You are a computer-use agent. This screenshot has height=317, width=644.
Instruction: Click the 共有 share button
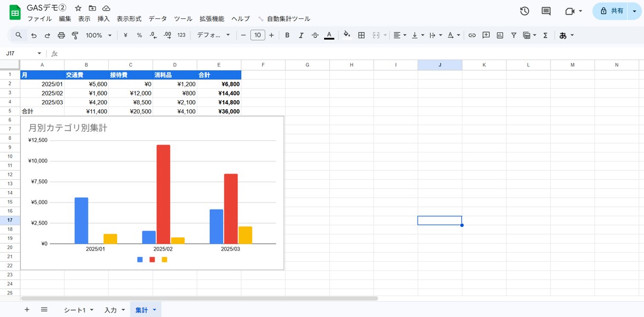pos(611,11)
